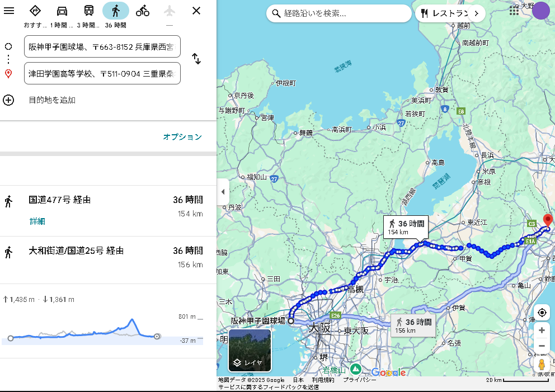Image resolution: width=555 pixels, height=392 pixels.
Task: Click the my-location target button
Action: (x=542, y=313)
